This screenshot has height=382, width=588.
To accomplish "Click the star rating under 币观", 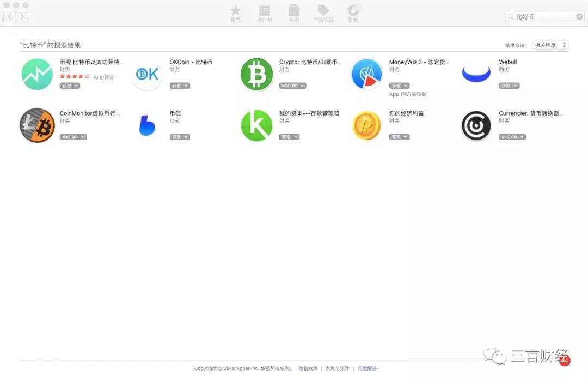I will pyautogui.click(x=75, y=76).
